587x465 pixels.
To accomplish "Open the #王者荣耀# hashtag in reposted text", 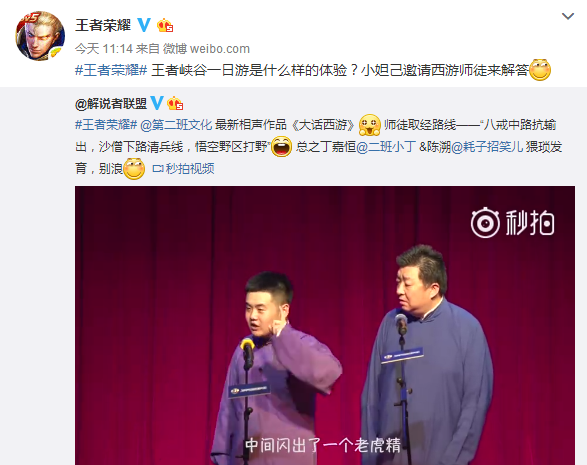I will tap(106, 125).
